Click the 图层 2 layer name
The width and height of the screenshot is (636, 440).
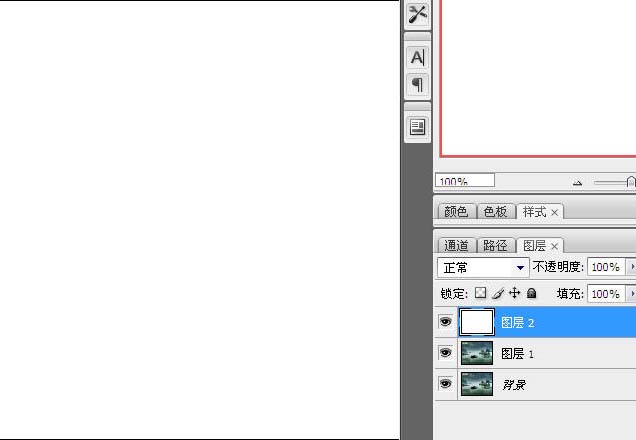[x=518, y=323]
